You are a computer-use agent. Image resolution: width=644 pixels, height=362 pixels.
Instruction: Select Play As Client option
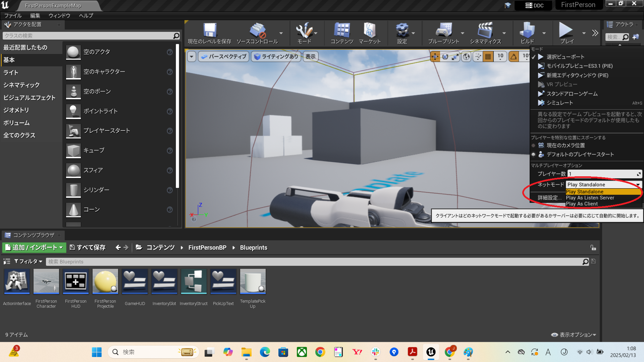603,204
